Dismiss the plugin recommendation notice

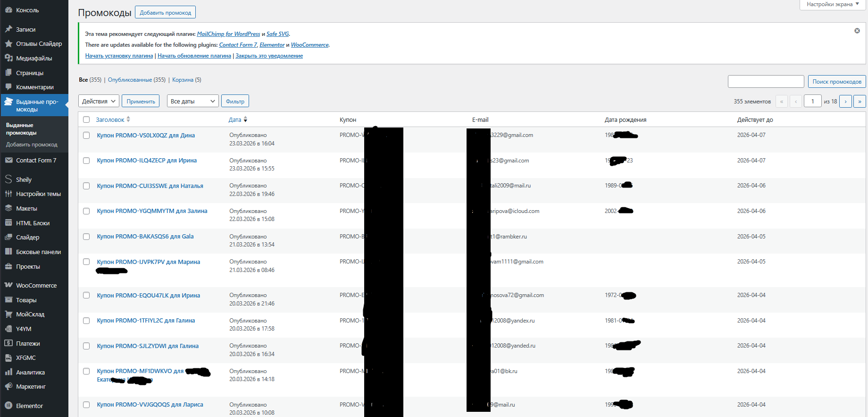(x=857, y=31)
